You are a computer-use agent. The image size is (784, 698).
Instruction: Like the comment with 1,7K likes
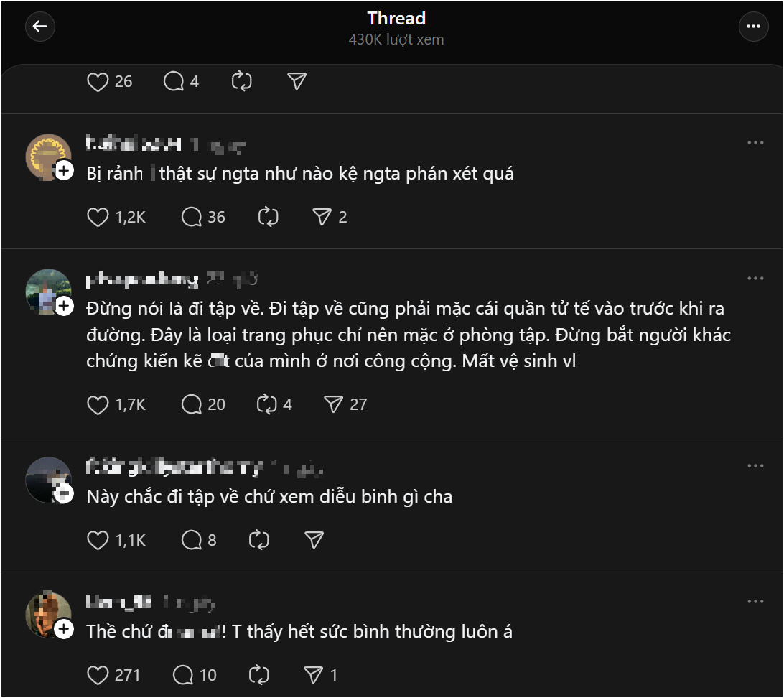click(x=98, y=405)
